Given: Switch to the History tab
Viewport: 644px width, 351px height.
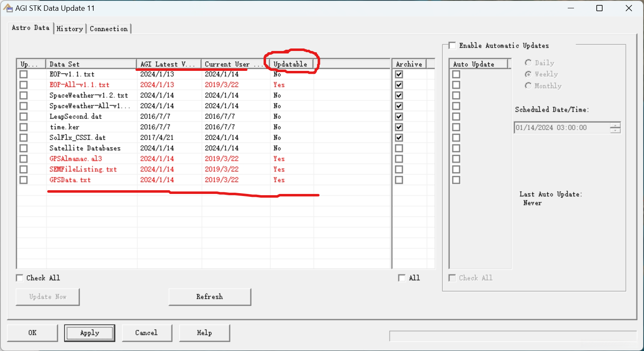Looking at the screenshot, I should click(x=70, y=29).
